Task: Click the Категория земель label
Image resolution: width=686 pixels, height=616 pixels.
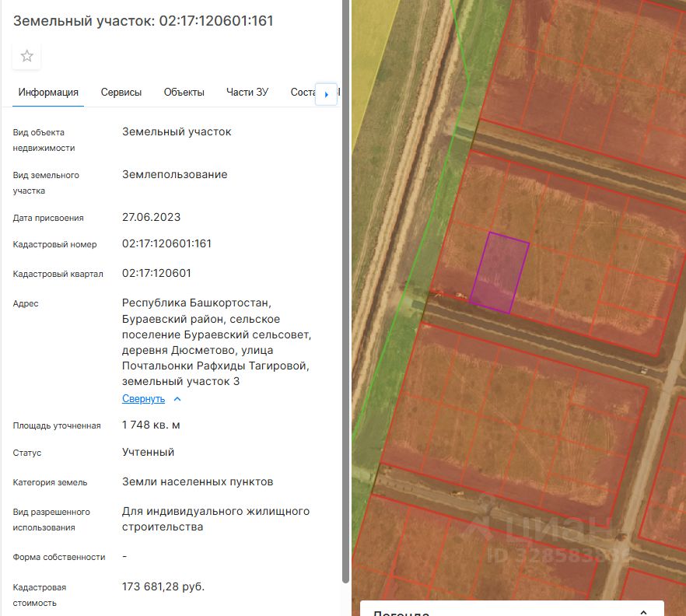Action: (x=50, y=482)
